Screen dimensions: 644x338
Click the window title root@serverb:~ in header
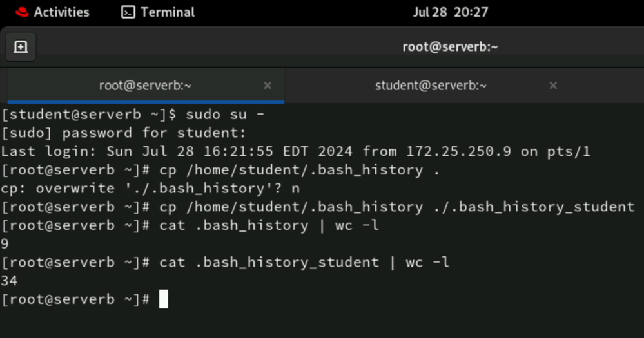[x=450, y=47]
